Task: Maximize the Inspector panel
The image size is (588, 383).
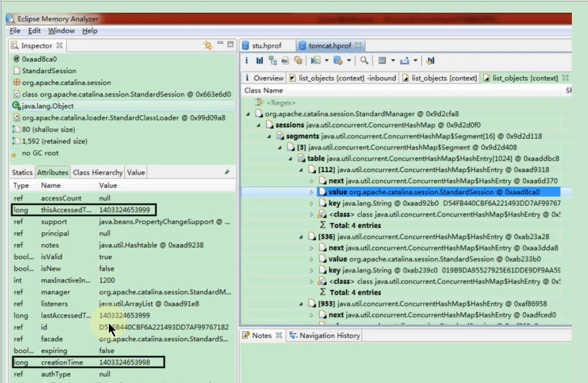Action: pyautogui.click(x=230, y=44)
